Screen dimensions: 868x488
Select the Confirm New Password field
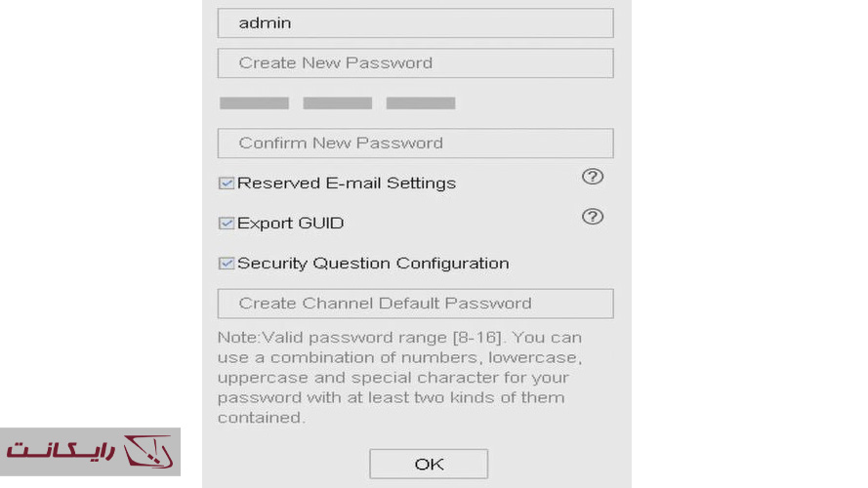pyautogui.click(x=415, y=143)
